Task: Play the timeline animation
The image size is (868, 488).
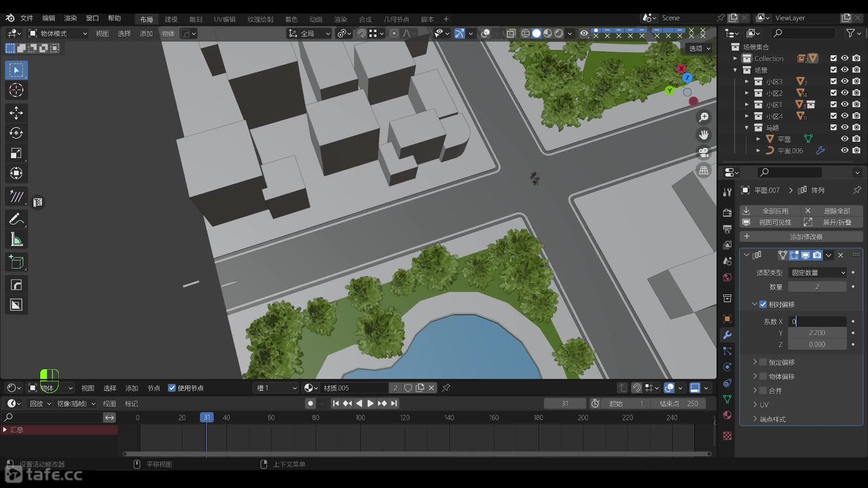Action: [x=370, y=404]
